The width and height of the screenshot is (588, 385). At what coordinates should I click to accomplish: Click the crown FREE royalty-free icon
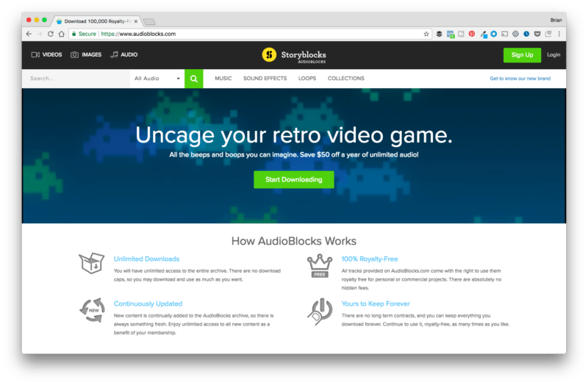pos(320,266)
